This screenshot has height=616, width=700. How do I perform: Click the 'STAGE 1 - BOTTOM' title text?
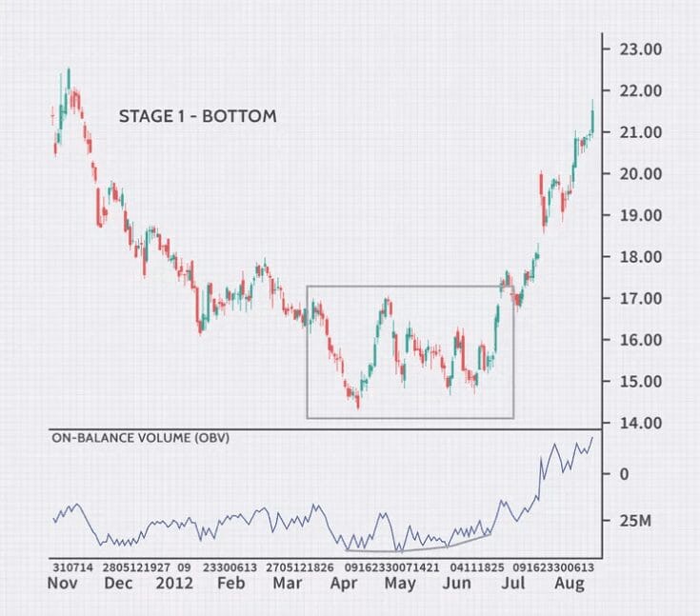pyautogui.click(x=198, y=116)
